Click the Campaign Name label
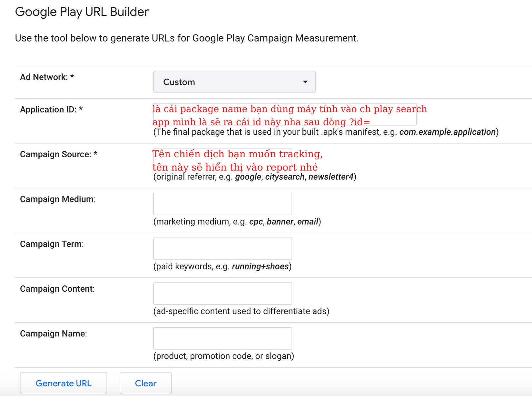The height and width of the screenshot is (396, 532). [53, 333]
